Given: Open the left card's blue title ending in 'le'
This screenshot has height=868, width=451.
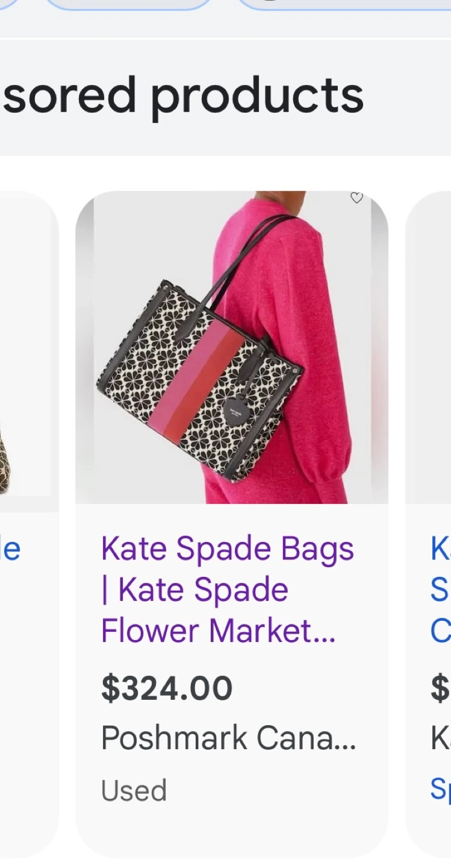Looking at the screenshot, I should (10, 549).
